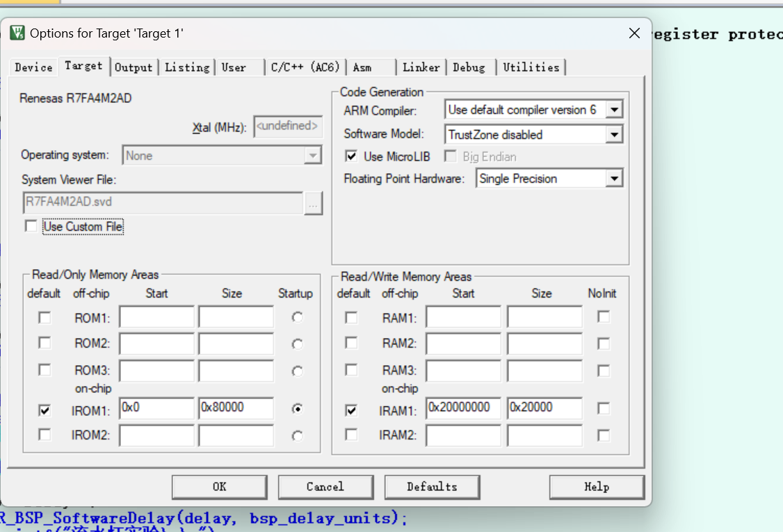Image resolution: width=783 pixels, height=532 pixels.
Task: Enable NoInit for IRAM1
Action: click(603, 409)
